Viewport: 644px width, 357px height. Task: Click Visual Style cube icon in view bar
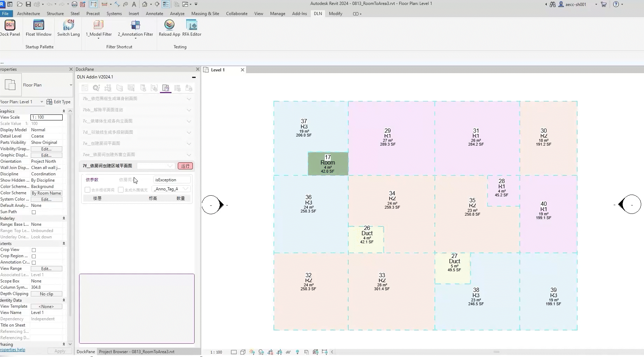(x=243, y=352)
